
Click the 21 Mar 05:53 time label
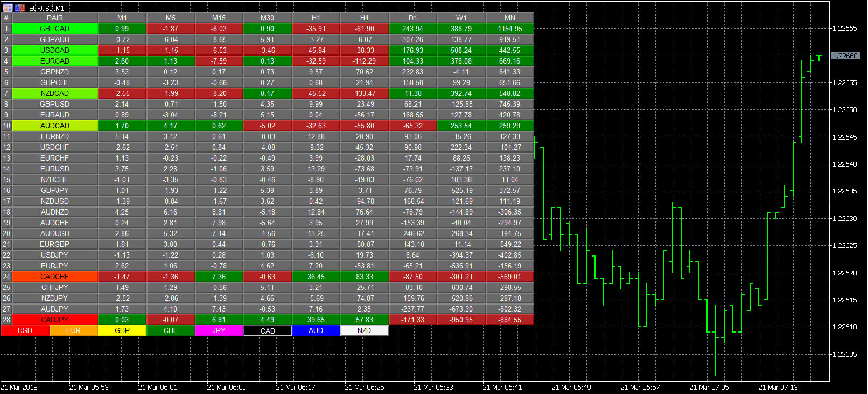[88, 387]
